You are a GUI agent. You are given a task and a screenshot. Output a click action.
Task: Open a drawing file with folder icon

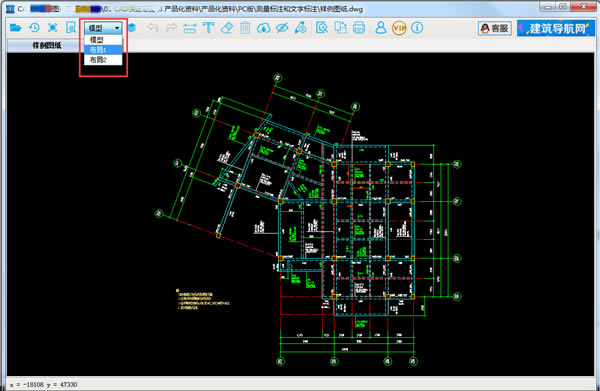click(x=16, y=28)
